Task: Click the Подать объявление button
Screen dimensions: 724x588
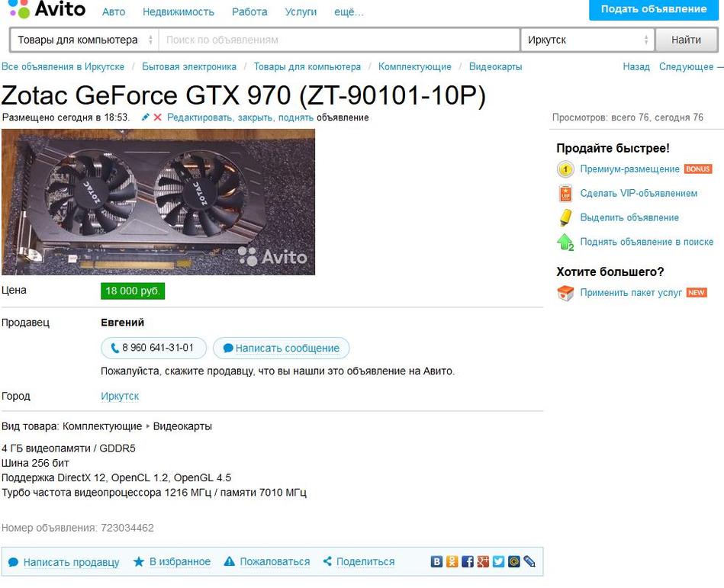Action: (x=653, y=9)
